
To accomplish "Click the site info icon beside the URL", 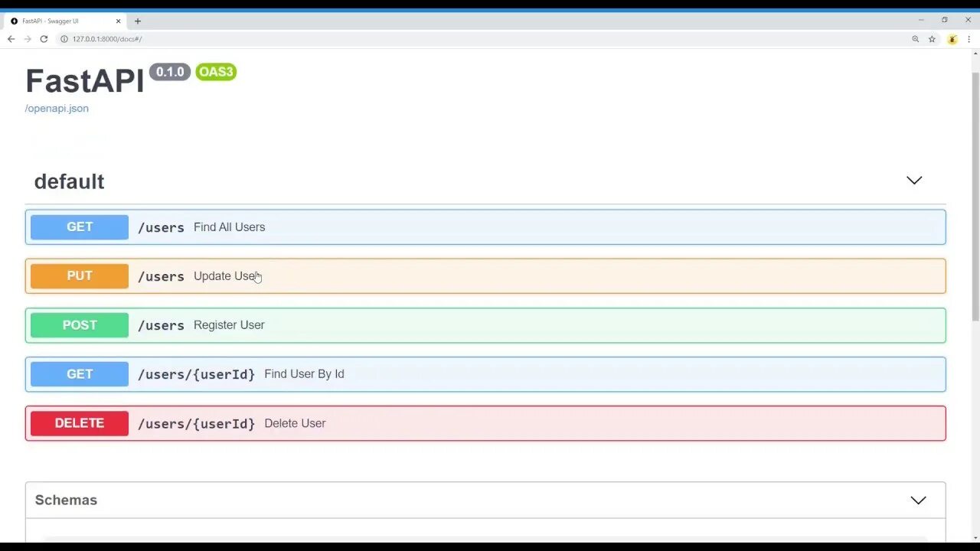I will [x=64, y=39].
